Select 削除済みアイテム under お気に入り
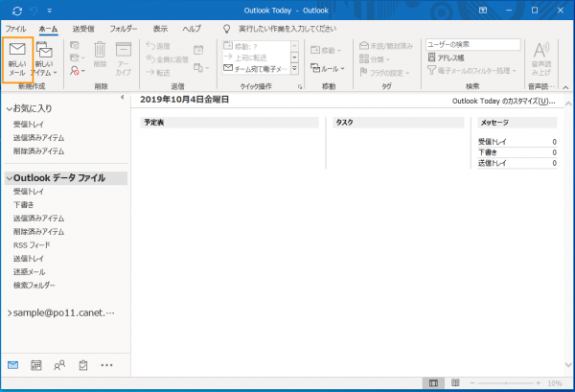 (39, 151)
